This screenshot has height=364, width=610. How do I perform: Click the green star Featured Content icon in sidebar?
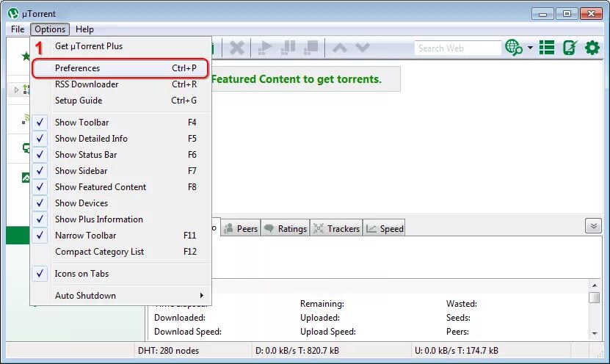click(26, 56)
